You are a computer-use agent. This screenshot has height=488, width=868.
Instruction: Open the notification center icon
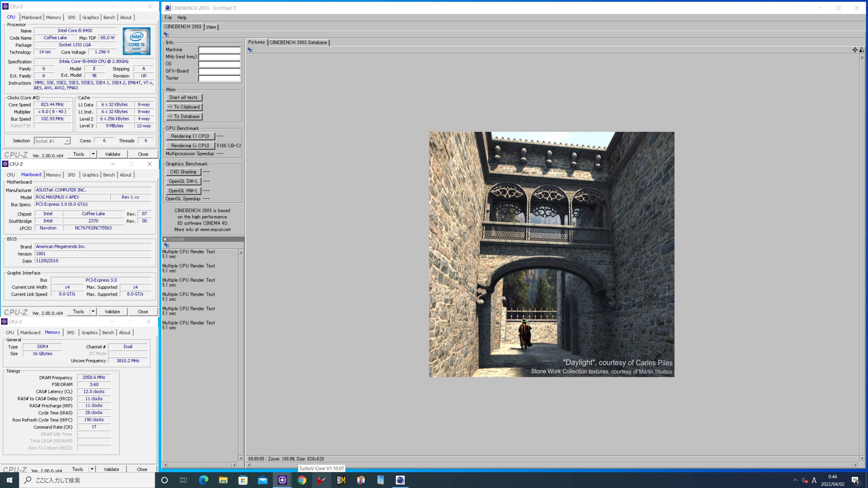coord(855,480)
